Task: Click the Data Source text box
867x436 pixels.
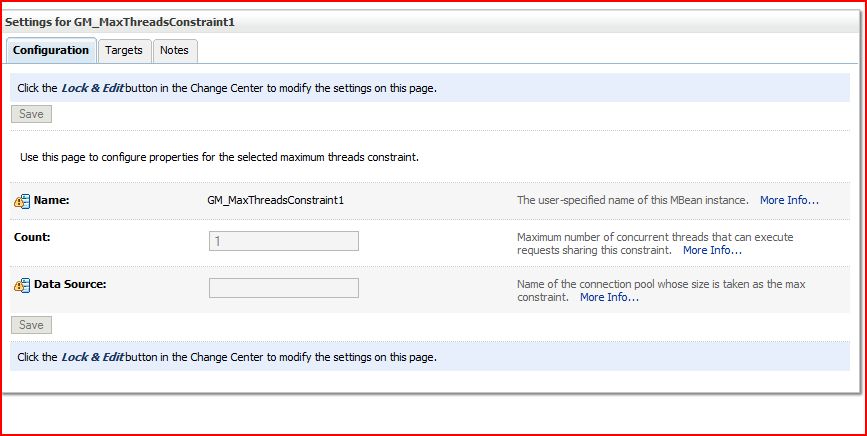Action: coord(283,288)
